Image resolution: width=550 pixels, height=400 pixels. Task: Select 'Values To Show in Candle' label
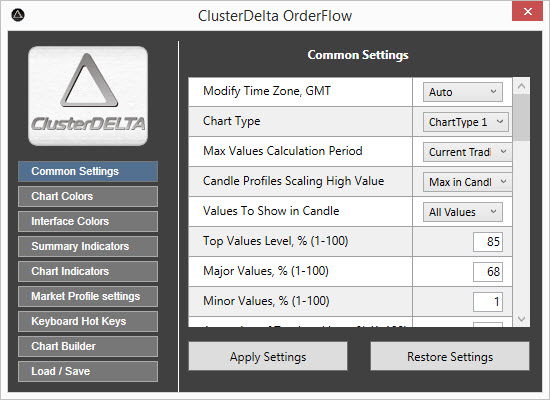click(x=271, y=211)
